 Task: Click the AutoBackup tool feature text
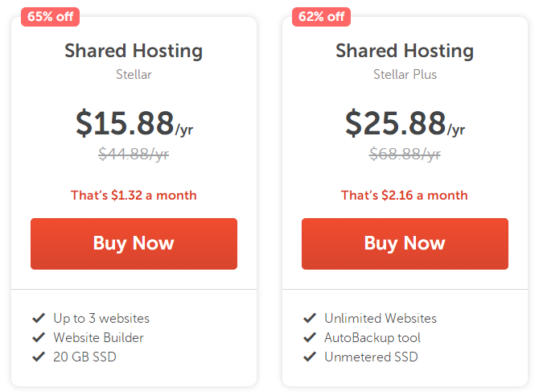pos(372,337)
